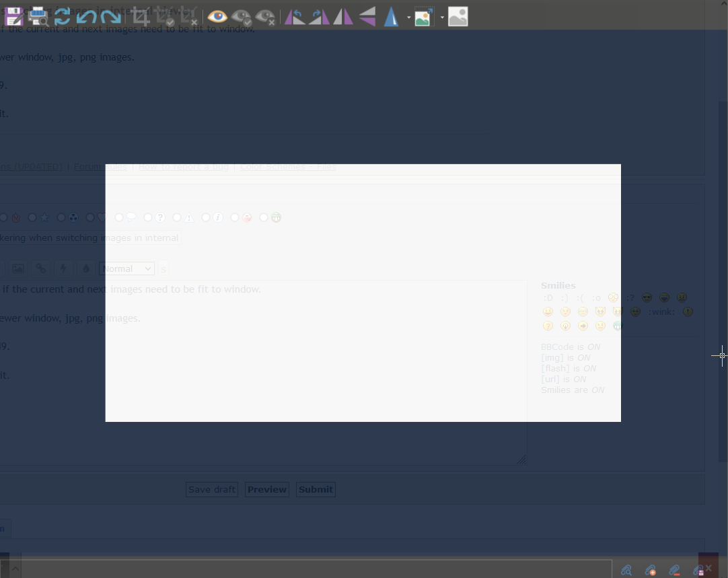Click the paperclip icon with orange plus
This screenshot has height=578, width=728.
coord(650,570)
